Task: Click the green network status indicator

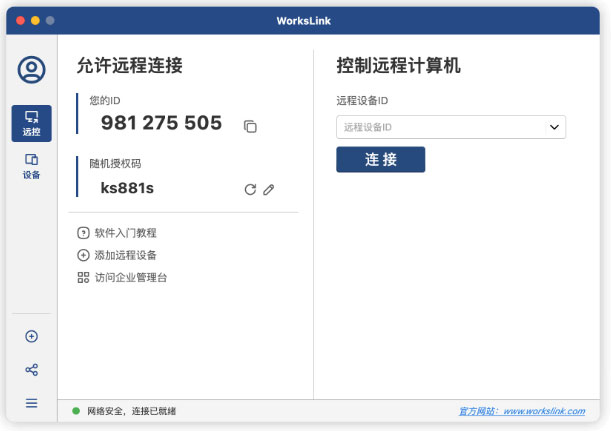Action: click(x=76, y=411)
